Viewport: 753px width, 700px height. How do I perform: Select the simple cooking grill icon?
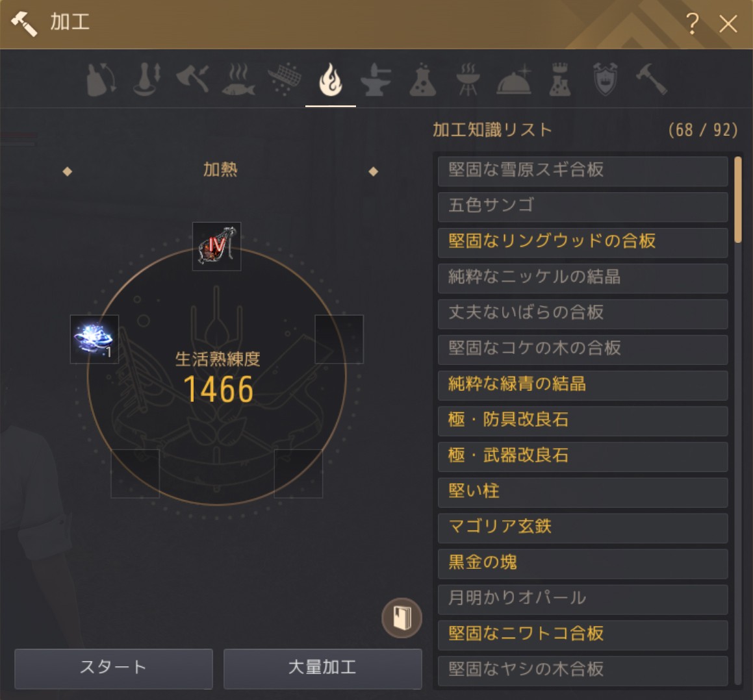pyautogui.click(x=468, y=79)
